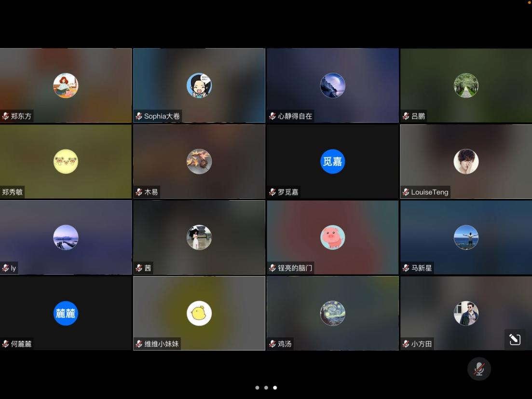Open the Starry Night avatar tile of 鸡汤

pos(332,313)
